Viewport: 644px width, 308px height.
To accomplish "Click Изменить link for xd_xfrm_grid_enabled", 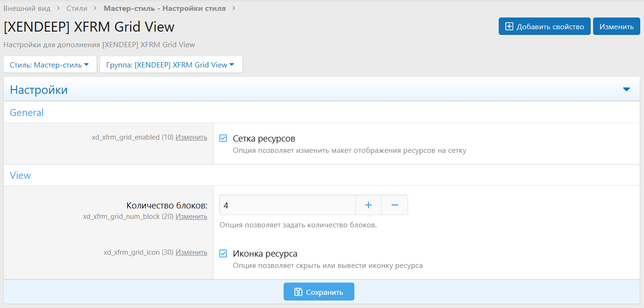I will click(x=191, y=137).
